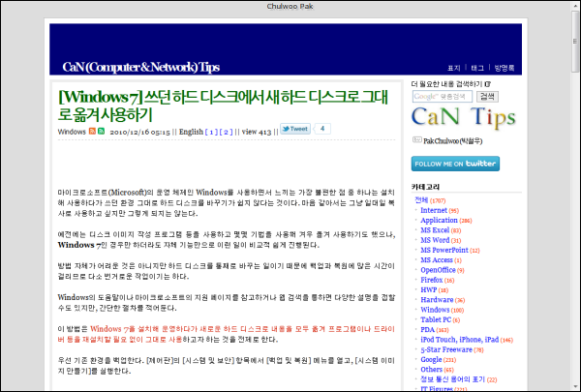Click the external link icon after 검색하기
Screen dimensions: 581x392
(488, 84)
